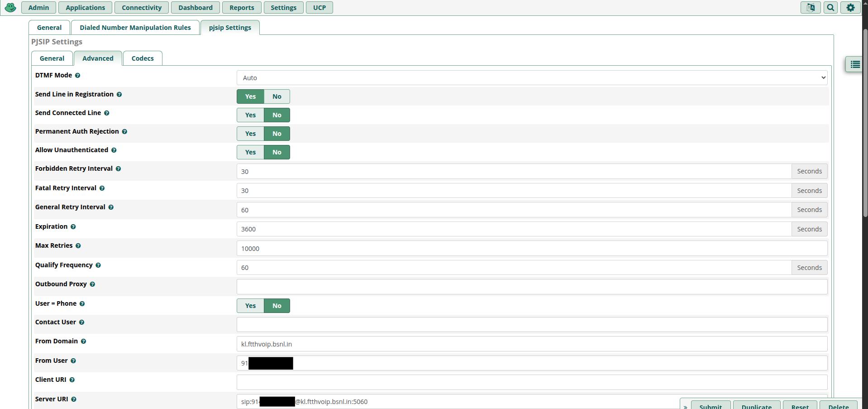Expand the action bar double-arrow
The width and height of the screenshot is (868, 409).
coord(685,406)
